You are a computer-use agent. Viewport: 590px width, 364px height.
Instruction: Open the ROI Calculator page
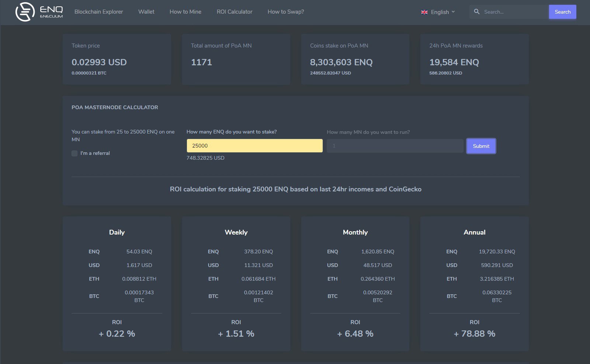click(x=235, y=12)
